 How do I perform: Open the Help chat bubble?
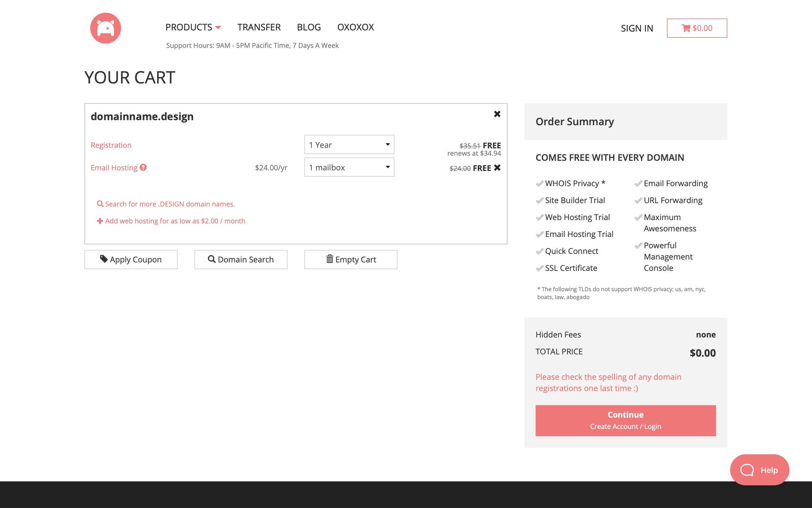tap(759, 470)
